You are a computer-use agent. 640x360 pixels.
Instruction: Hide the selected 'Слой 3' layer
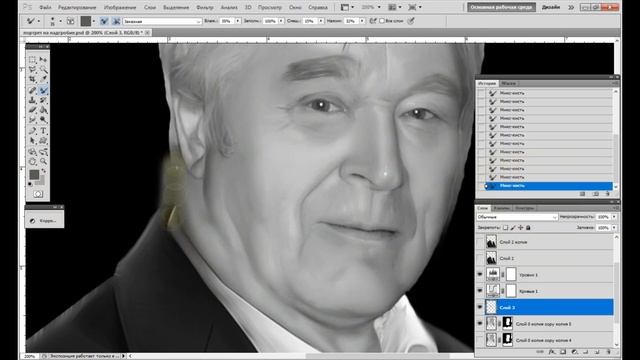(480, 307)
